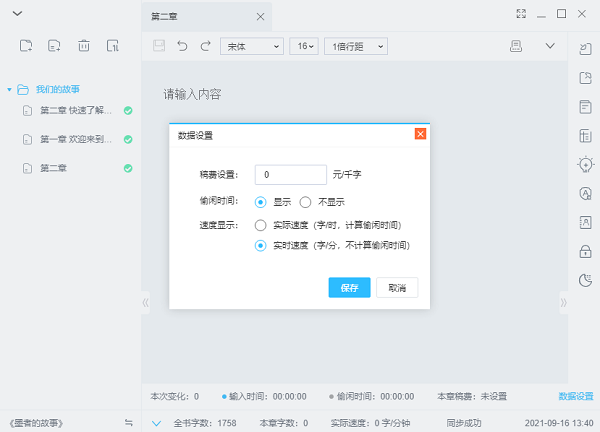Select the 显示 radio option
Viewport: 600px width, 432px height.
(261, 201)
